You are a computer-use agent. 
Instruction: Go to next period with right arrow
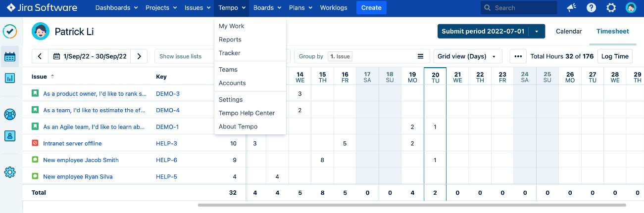139,56
